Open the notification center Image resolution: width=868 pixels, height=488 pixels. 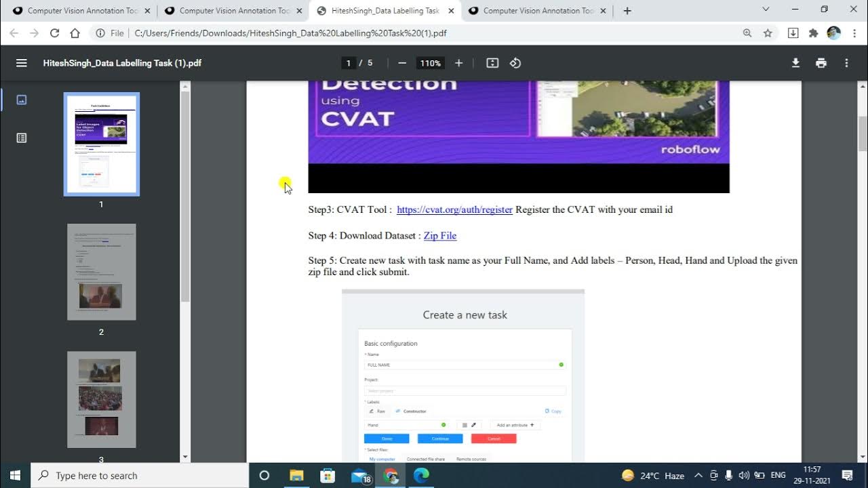(x=847, y=475)
